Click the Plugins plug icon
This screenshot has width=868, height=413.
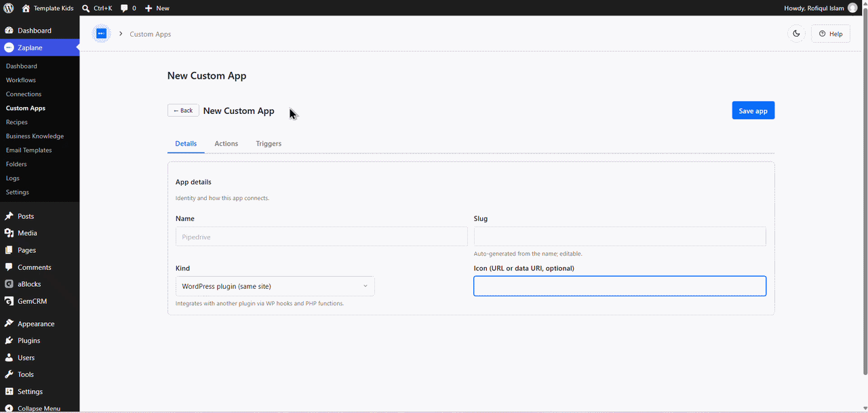[x=9, y=340]
